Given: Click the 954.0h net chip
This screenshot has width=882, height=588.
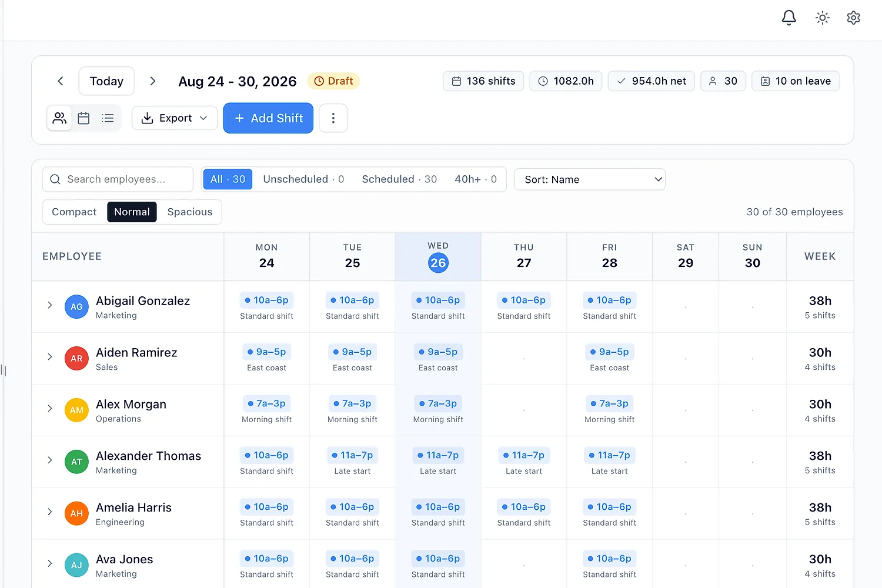Looking at the screenshot, I should coord(652,81).
